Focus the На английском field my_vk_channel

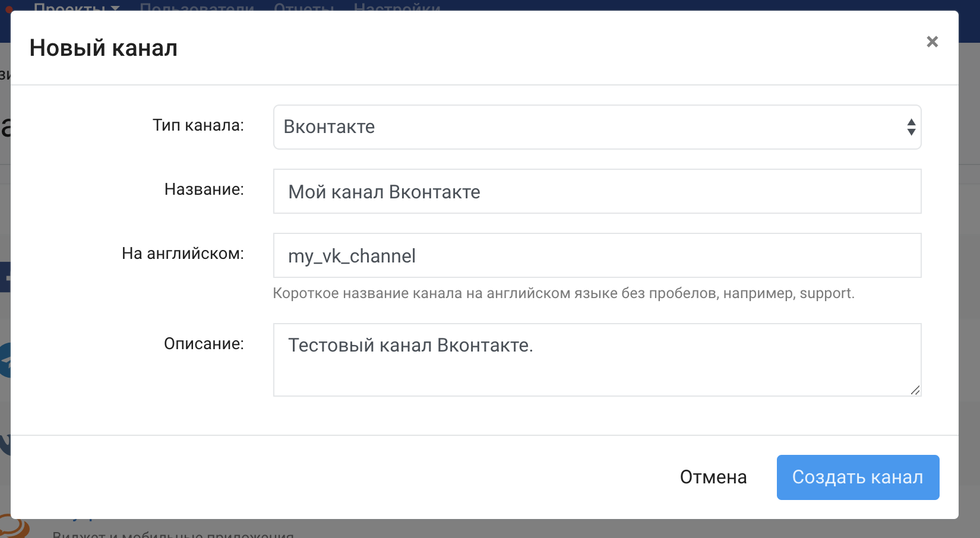(x=597, y=255)
